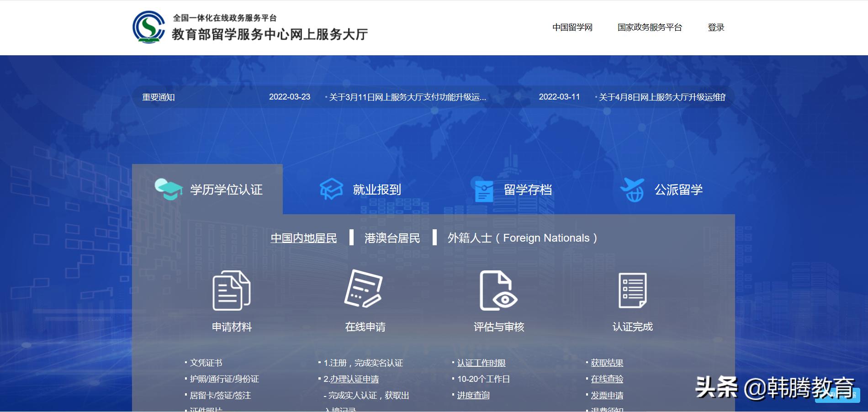The image size is (868, 412).
Task: Click the 就业报到 mortarboard icon
Action: coord(331,189)
